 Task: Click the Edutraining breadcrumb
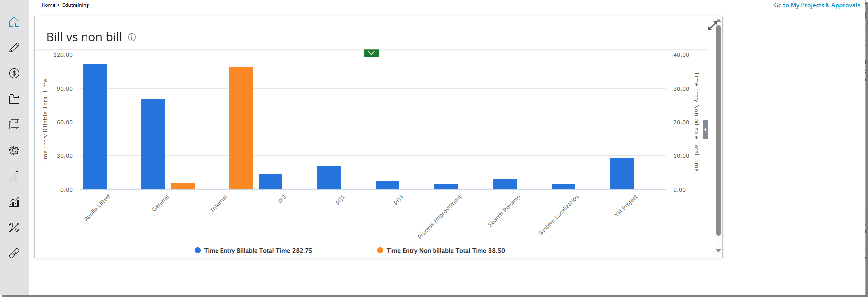click(76, 5)
